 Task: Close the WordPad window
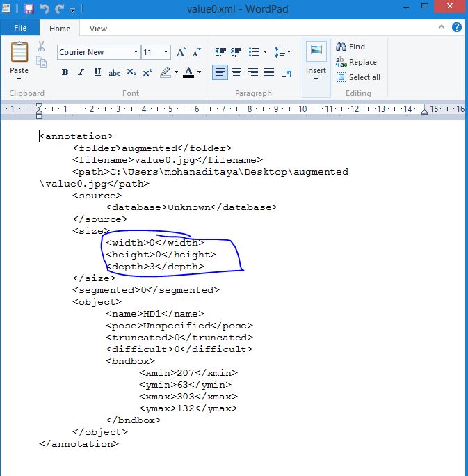point(449,6)
